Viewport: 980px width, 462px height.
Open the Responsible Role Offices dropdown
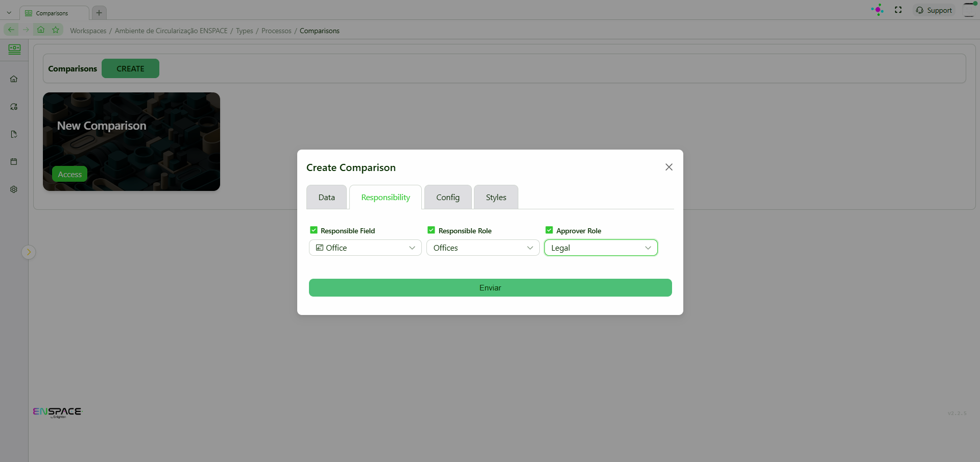tap(483, 248)
